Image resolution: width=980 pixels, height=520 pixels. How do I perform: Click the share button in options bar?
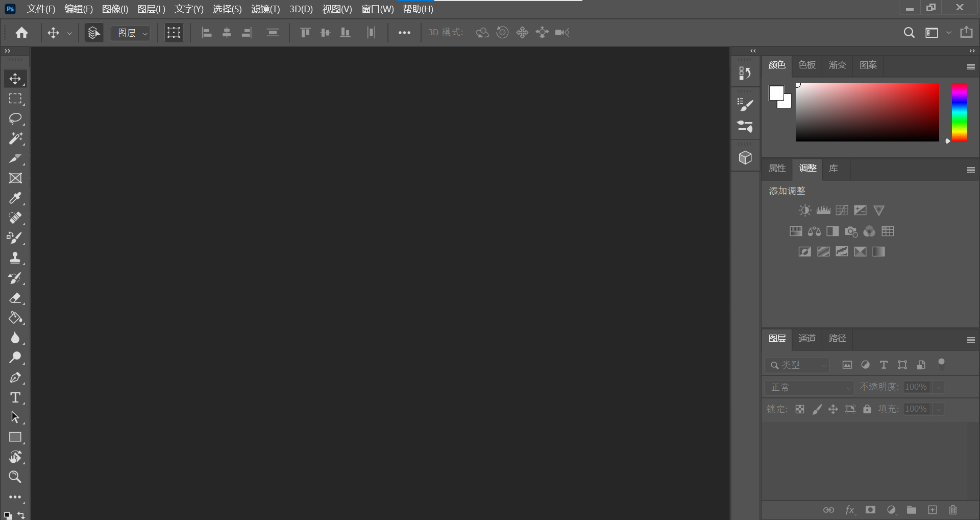point(966,33)
